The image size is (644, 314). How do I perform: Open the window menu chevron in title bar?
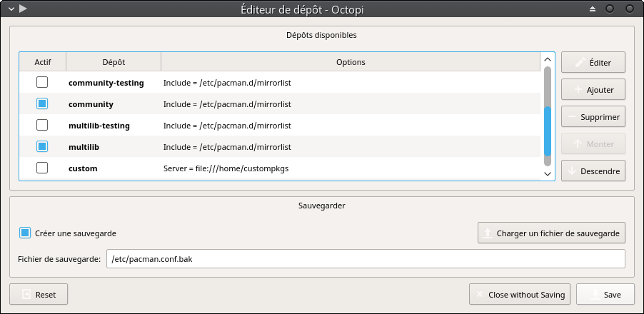pos(11,9)
